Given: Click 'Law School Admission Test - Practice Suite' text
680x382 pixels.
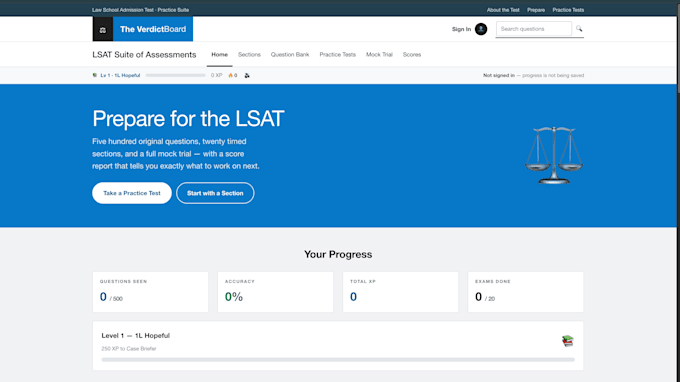Looking at the screenshot, I should [x=141, y=10].
